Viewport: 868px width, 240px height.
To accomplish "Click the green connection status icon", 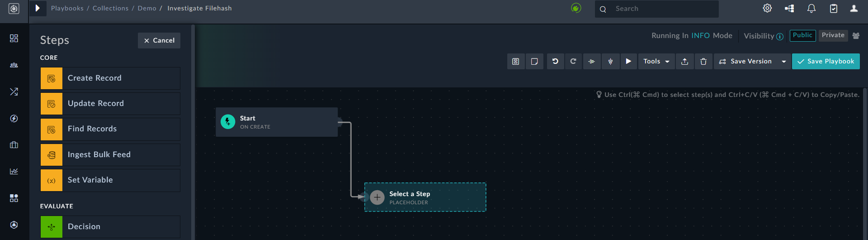I will point(576,8).
